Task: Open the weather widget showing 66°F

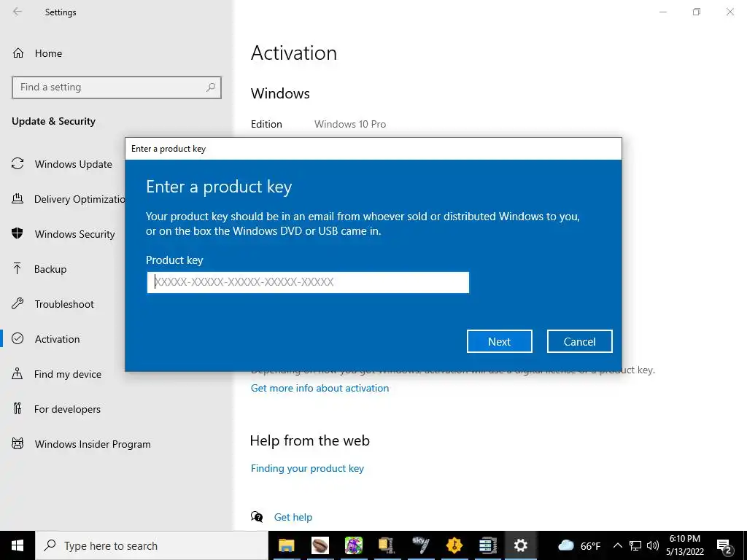Action: 578,545
